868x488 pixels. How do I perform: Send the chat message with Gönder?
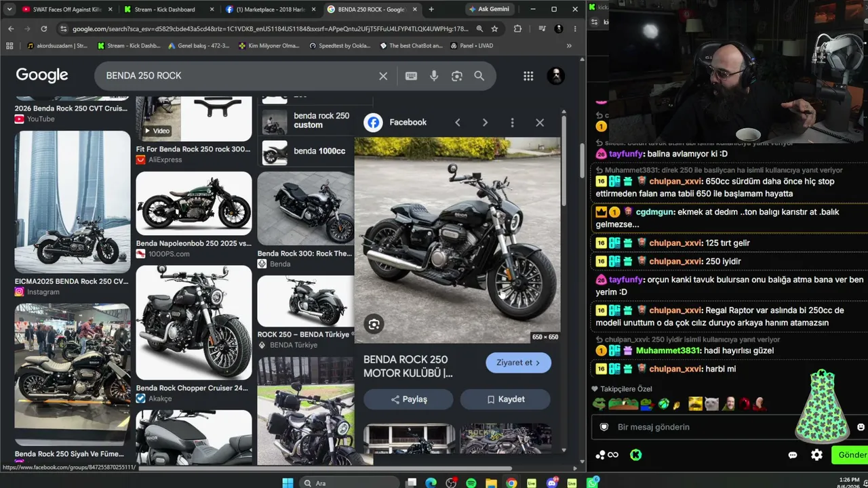click(851, 455)
